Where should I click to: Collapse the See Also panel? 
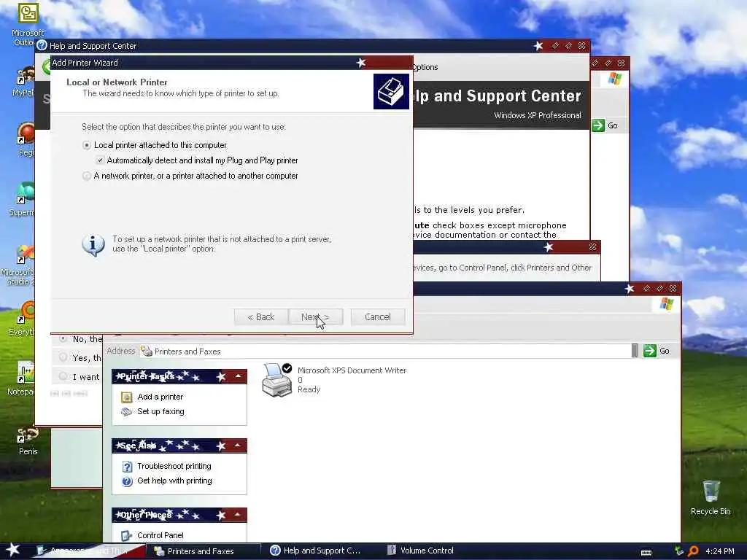click(x=238, y=446)
